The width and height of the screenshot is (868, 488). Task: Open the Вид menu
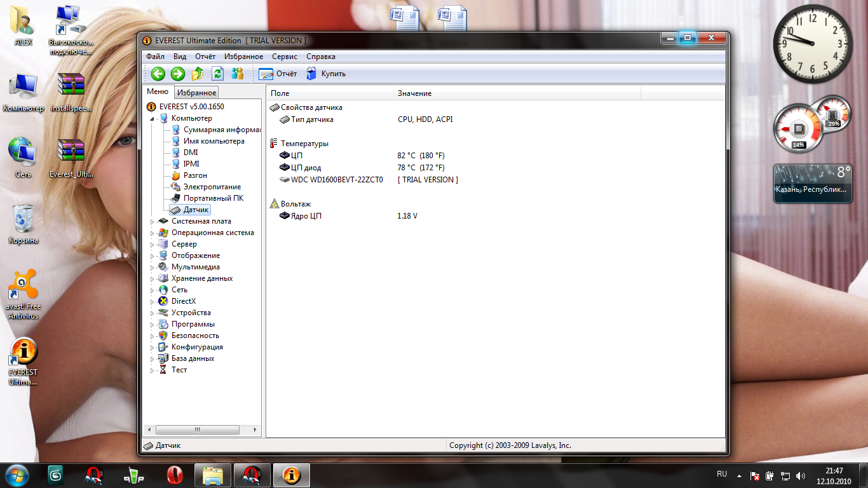(180, 57)
